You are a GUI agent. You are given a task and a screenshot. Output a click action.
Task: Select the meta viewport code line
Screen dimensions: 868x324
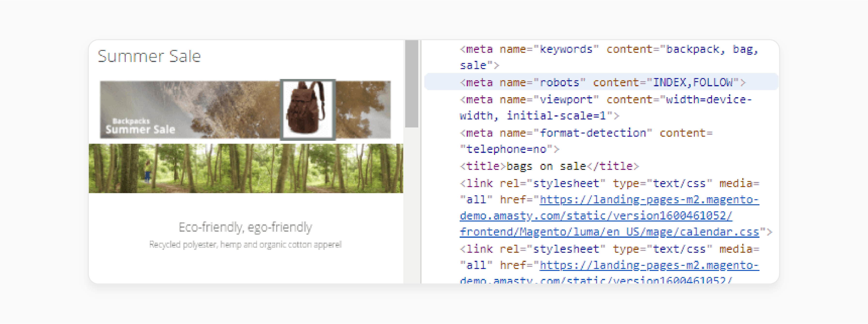click(606, 108)
